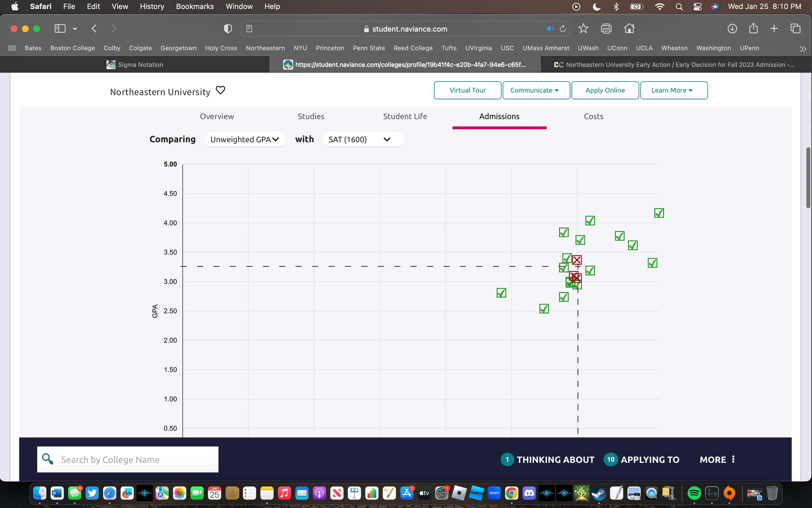Open the battery status menu
The image size is (812, 508).
(x=636, y=6)
